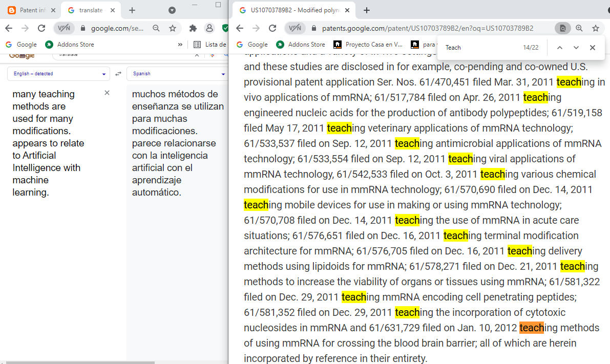Toggle the VPN badge in the patents window

[x=295, y=28]
